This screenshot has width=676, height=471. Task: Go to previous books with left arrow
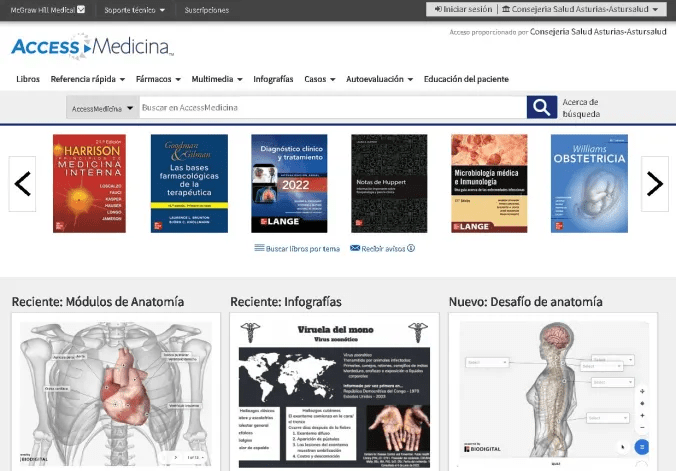pyautogui.click(x=22, y=184)
